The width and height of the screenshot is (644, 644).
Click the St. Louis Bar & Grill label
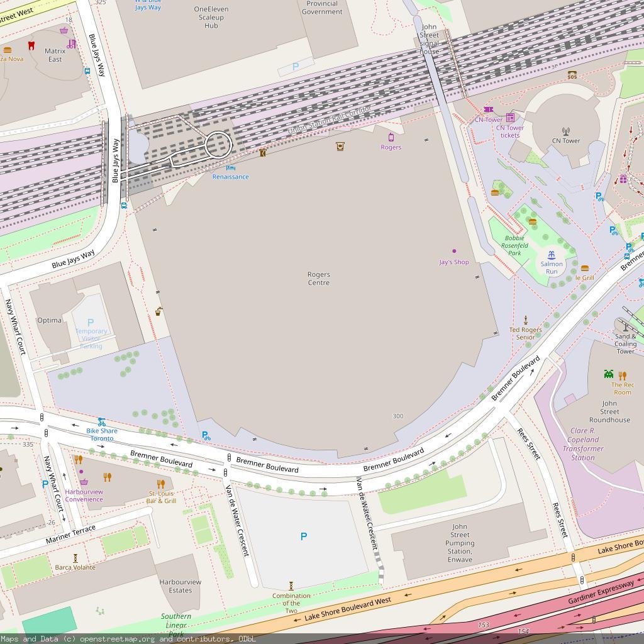click(162, 497)
